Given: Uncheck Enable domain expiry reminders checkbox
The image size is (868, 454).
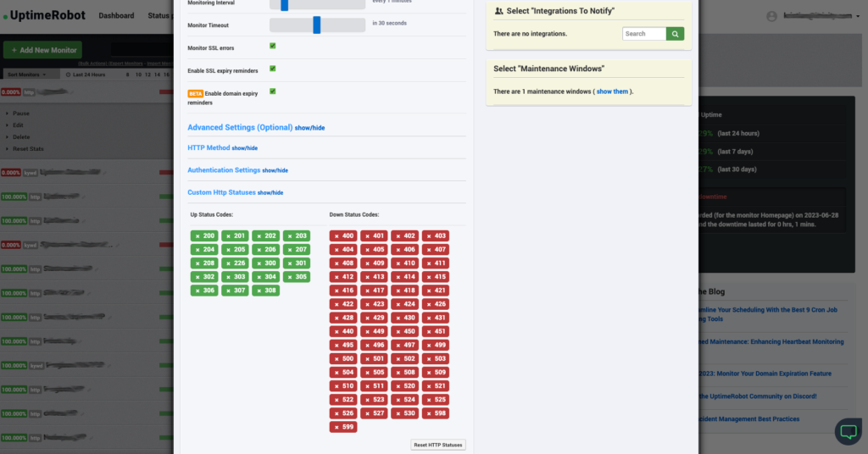Looking at the screenshot, I should point(272,91).
